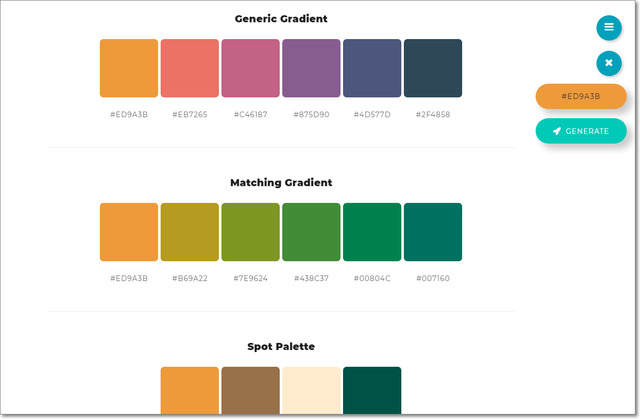Choose the purple #875D90 swatch
640x419 pixels.
pos(311,68)
